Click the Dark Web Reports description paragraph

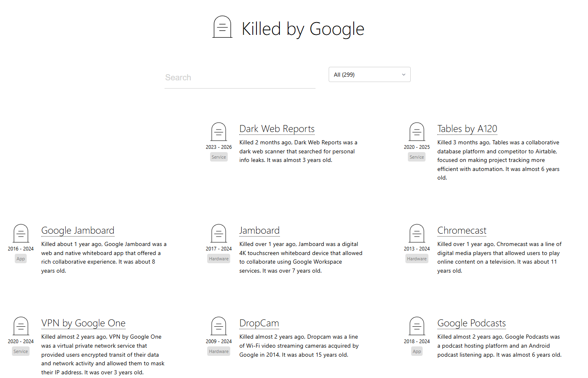[298, 151]
